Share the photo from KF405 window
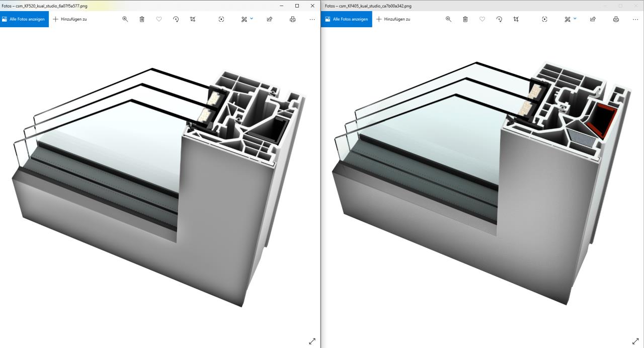The width and height of the screenshot is (644, 348). click(593, 19)
